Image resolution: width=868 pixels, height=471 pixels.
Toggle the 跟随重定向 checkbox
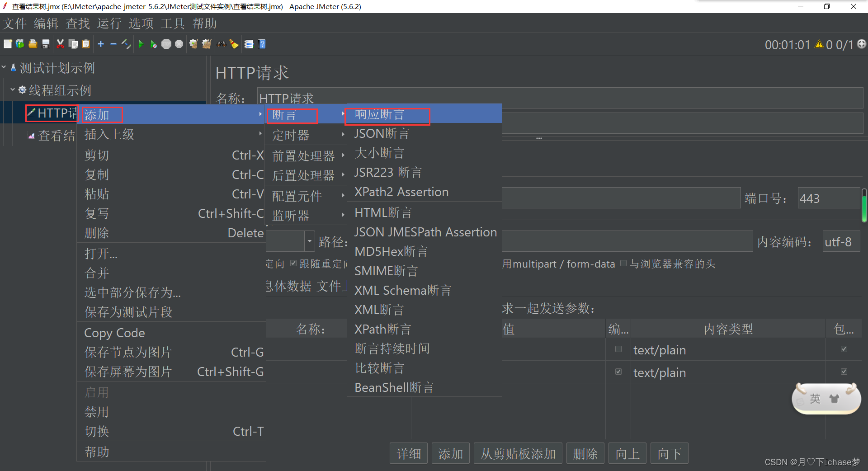point(293,263)
